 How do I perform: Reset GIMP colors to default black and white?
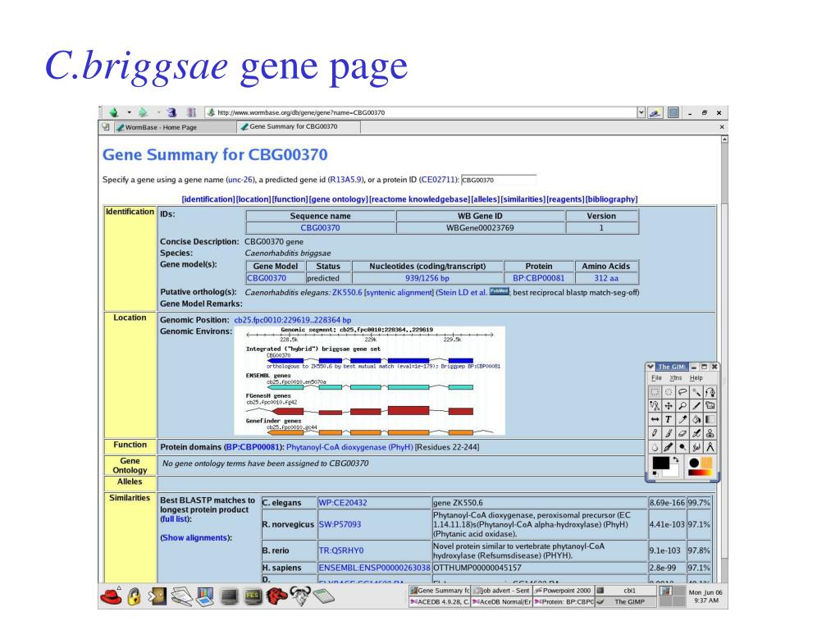(655, 473)
